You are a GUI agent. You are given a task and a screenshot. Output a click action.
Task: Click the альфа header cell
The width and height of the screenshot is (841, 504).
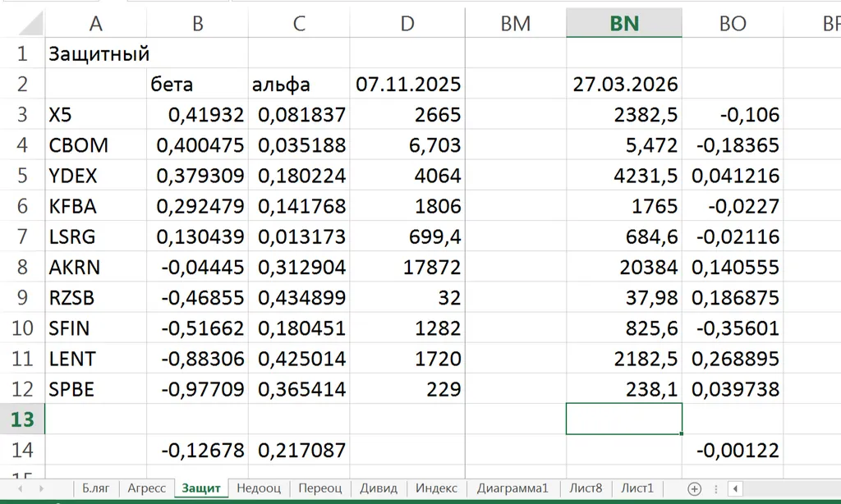[299, 84]
